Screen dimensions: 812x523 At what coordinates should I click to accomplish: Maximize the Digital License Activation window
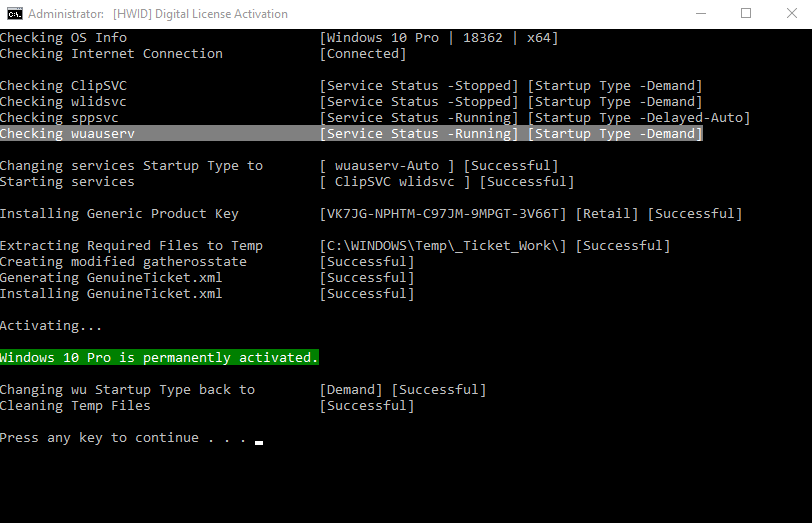tap(746, 13)
